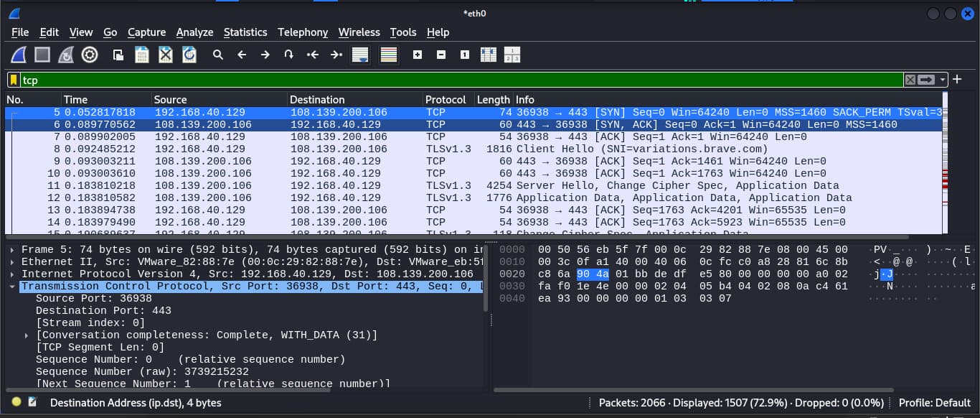The width and height of the screenshot is (980, 418).
Task: Toggle auto-scroll during live capture
Action: pos(360,55)
